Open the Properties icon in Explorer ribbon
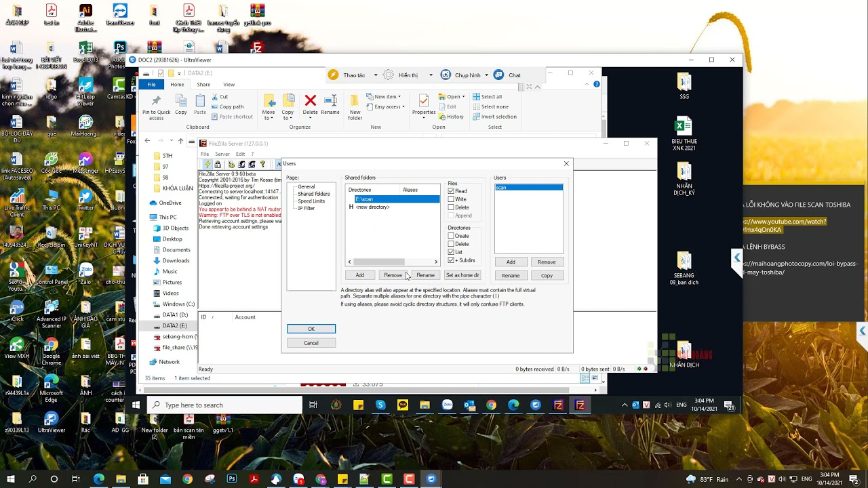868x488 pixels. click(x=424, y=102)
